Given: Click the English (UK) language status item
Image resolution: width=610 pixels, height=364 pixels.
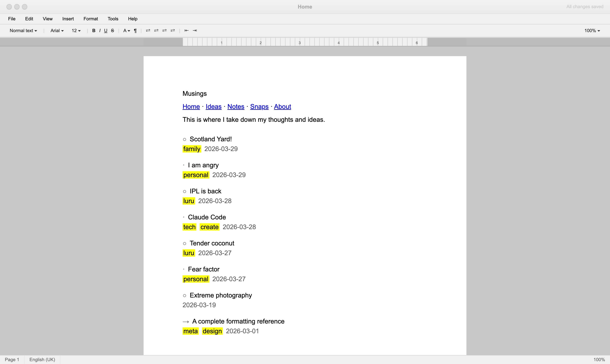Looking at the screenshot, I should pos(42,360).
